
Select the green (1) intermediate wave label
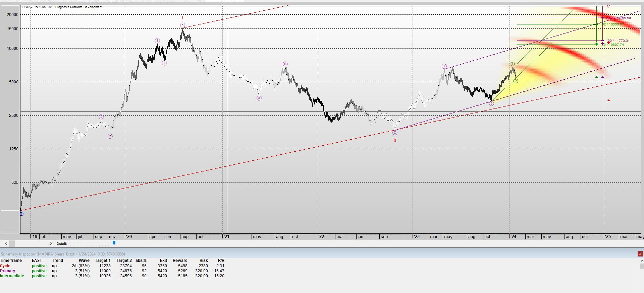point(513,64)
